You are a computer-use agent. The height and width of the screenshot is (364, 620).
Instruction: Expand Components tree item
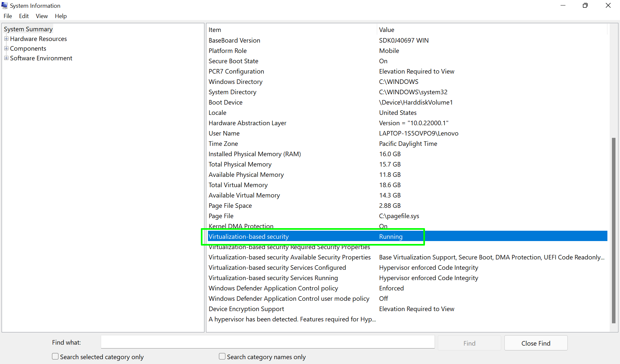(x=7, y=48)
